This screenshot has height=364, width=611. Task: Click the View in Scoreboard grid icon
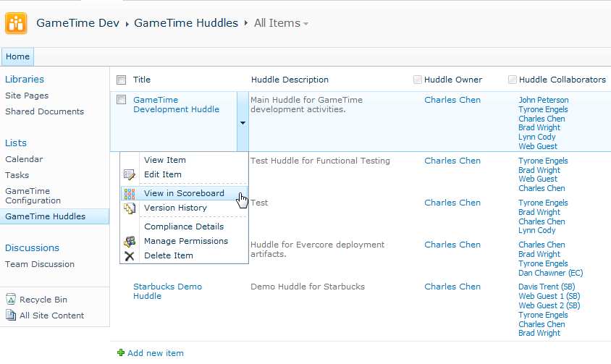coord(130,193)
